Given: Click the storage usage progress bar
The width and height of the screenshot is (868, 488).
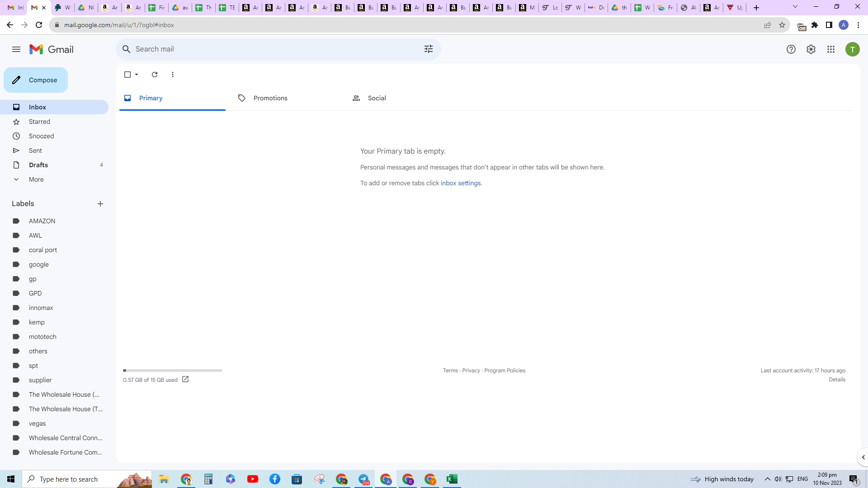Looking at the screenshot, I should pos(173,371).
